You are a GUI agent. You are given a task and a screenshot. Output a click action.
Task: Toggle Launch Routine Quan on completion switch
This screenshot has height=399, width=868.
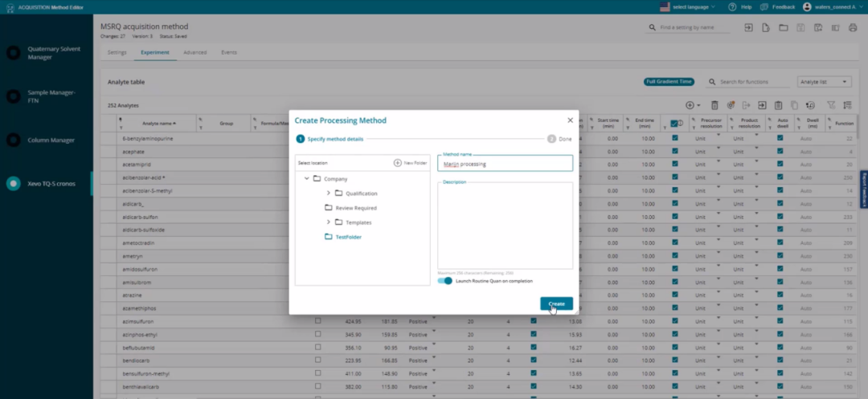click(x=445, y=281)
